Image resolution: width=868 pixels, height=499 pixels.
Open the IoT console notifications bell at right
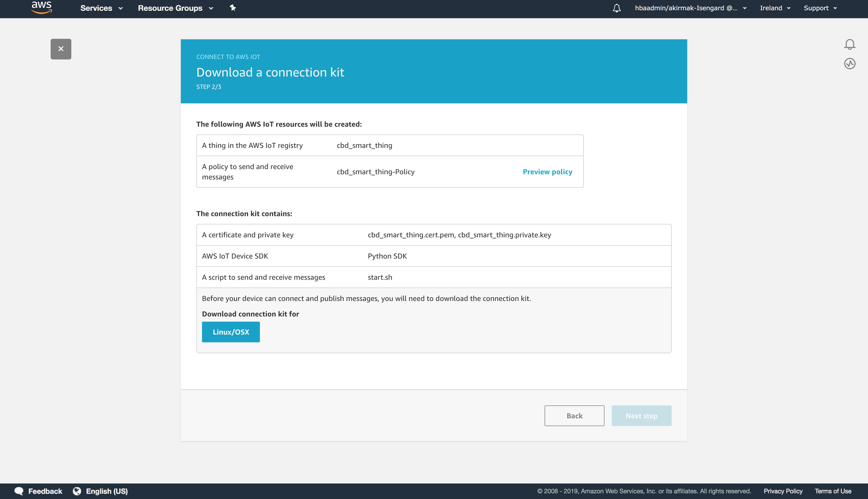[849, 44]
